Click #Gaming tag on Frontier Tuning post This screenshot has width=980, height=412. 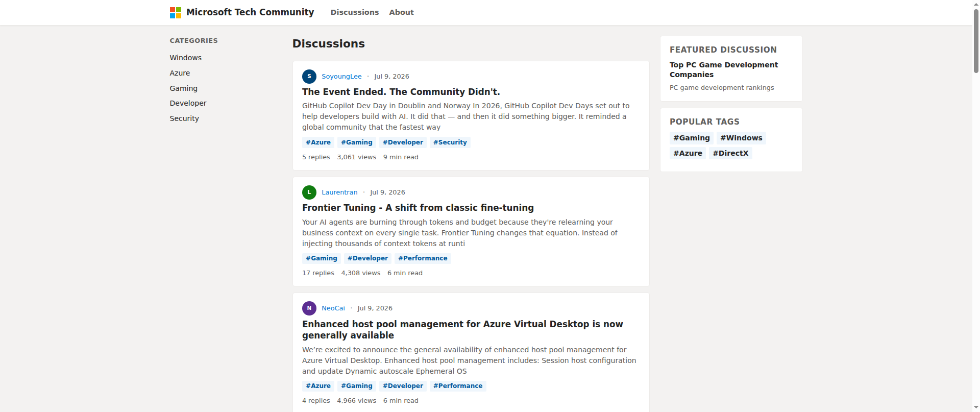[x=322, y=258]
